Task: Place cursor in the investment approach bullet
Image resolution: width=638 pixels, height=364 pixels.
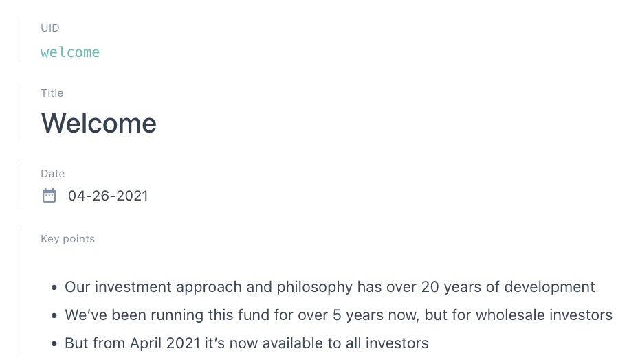Action: 329,287
